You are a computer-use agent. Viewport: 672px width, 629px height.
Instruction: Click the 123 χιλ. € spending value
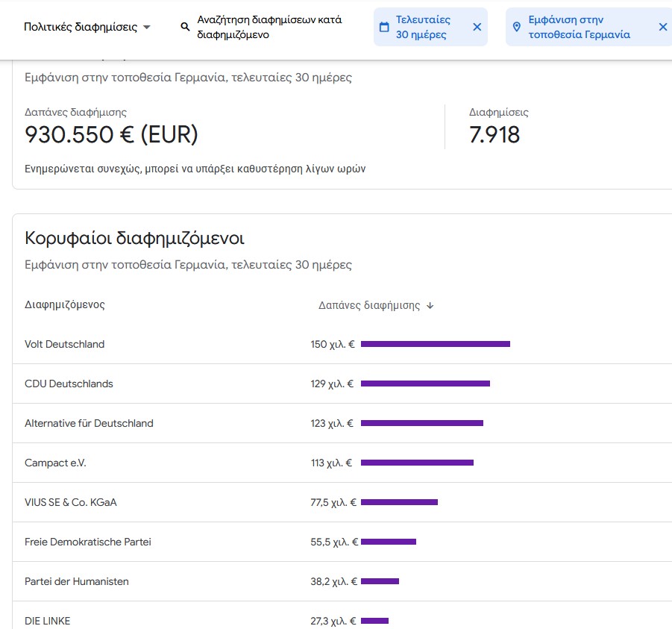pyautogui.click(x=332, y=423)
